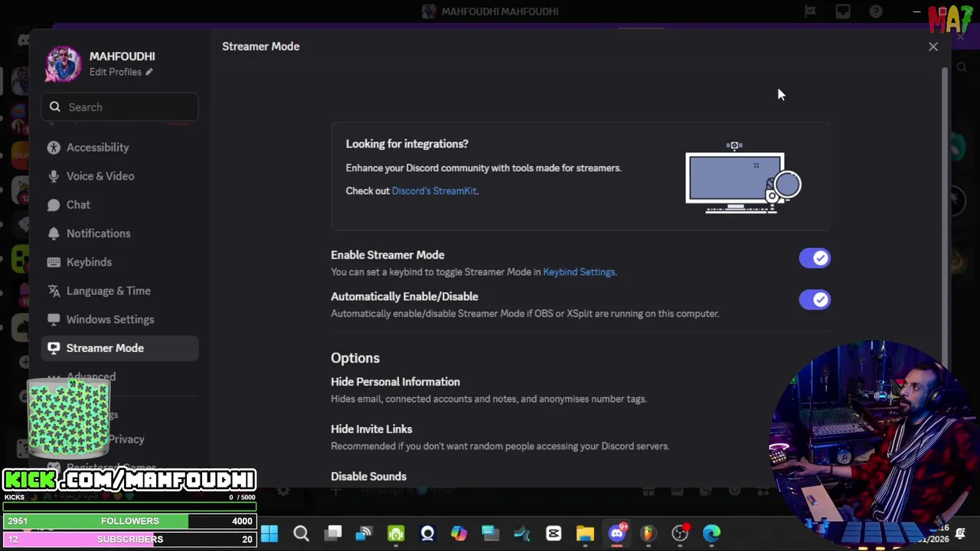Open Notifications settings
The image size is (980, 551).
(119, 233)
